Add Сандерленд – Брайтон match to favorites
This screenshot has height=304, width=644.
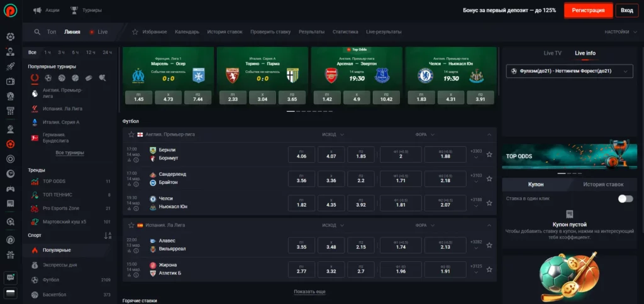point(489,179)
